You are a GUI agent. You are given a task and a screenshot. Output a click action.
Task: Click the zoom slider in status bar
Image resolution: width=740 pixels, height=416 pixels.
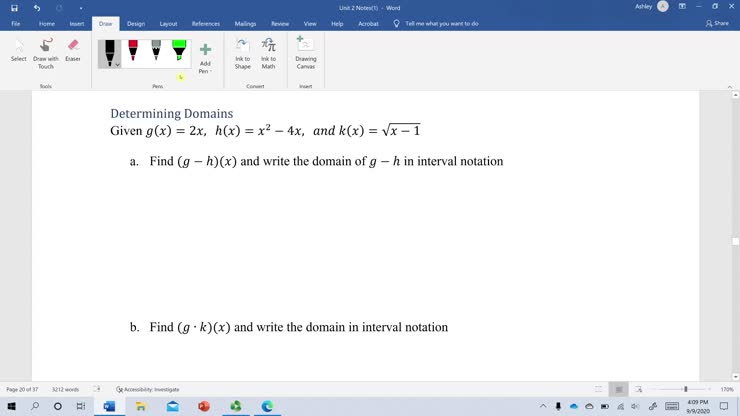coord(685,389)
